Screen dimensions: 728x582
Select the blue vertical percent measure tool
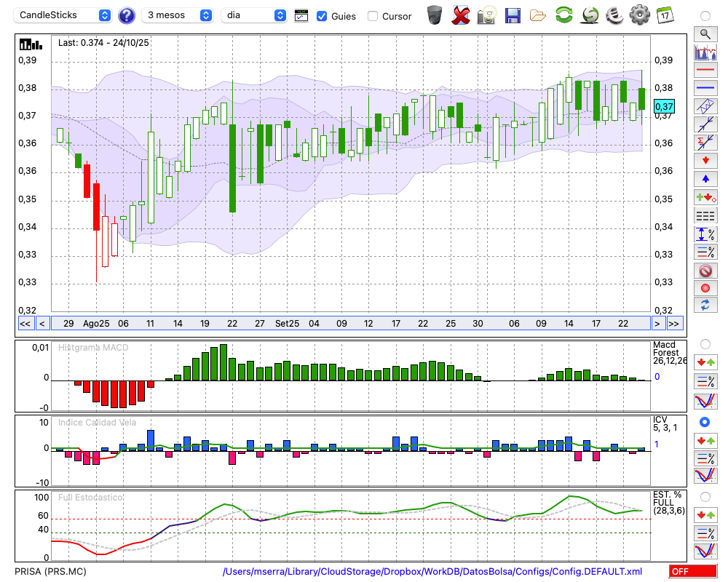(x=705, y=234)
